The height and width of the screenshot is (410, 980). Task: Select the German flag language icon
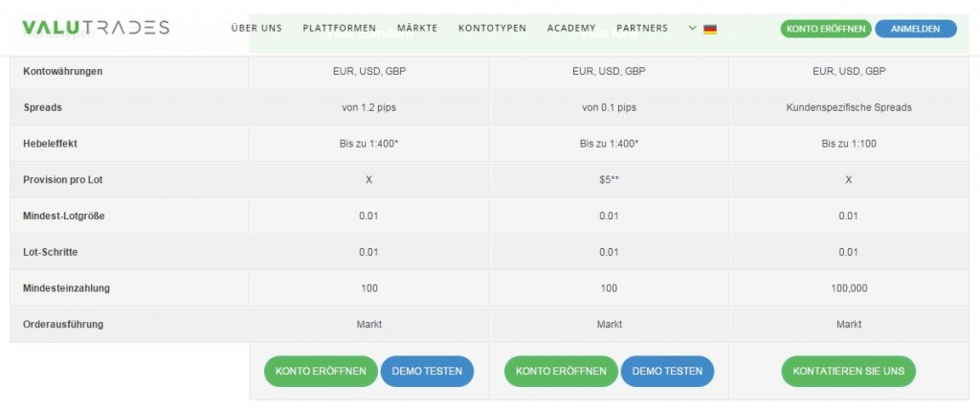(x=710, y=29)
